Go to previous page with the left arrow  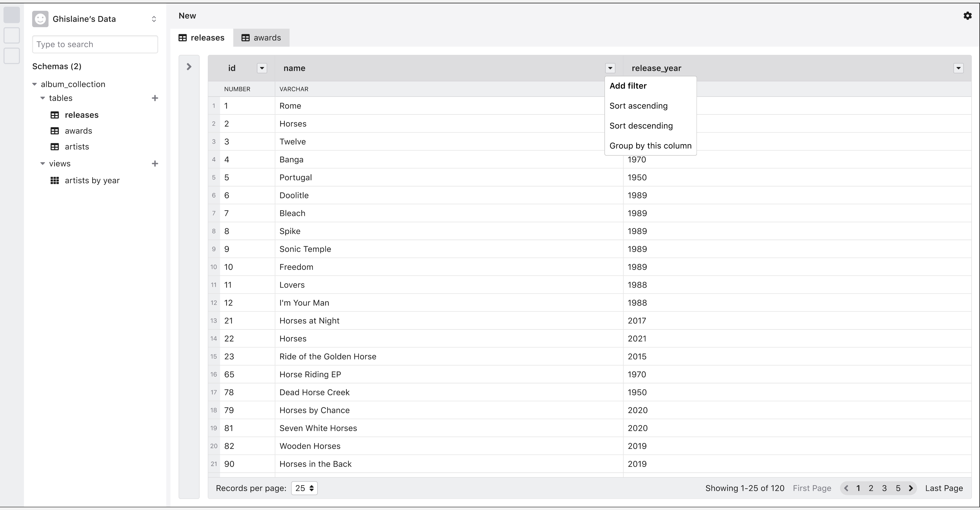click(x=846, y=488)
